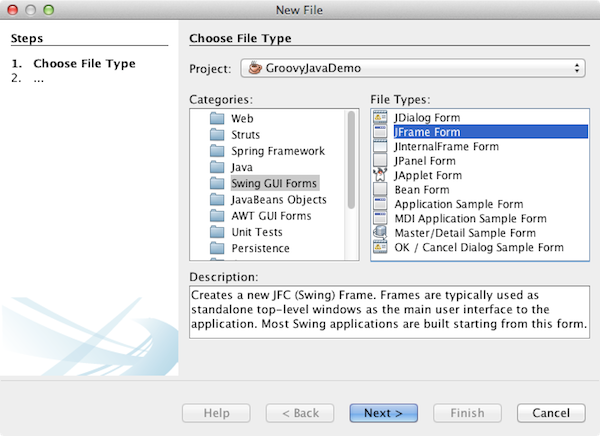Image resolution: width=600 pixels, height=436 pixels.
Task: Click the JPanel Form icon
Action: (379, 161)
